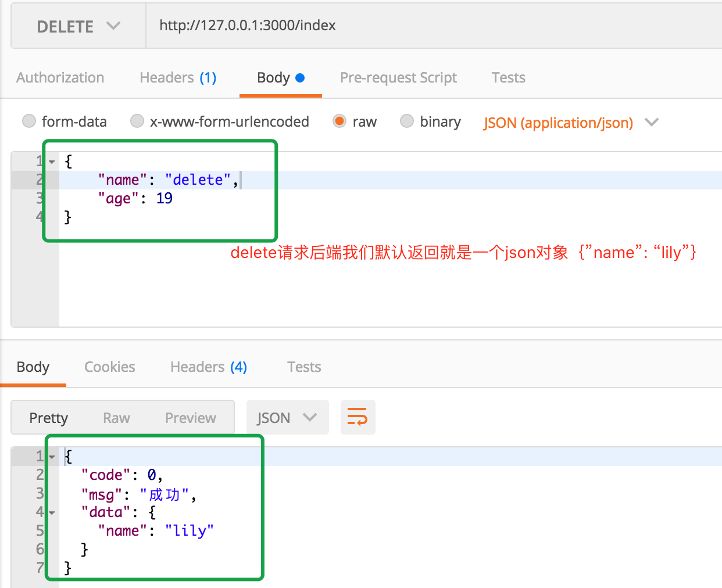Select the form-data radio button
Image resolution: width=722 pixels, height=588 pixels.
(29, 121)
